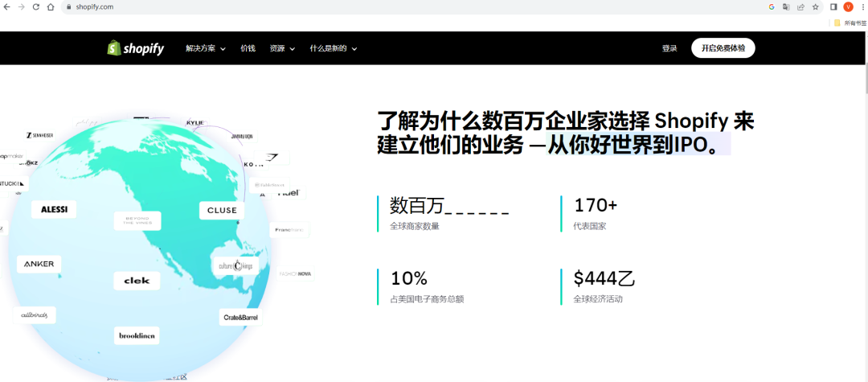Expand the 解决方案 dropdown menu

click(x=206, y=48)
